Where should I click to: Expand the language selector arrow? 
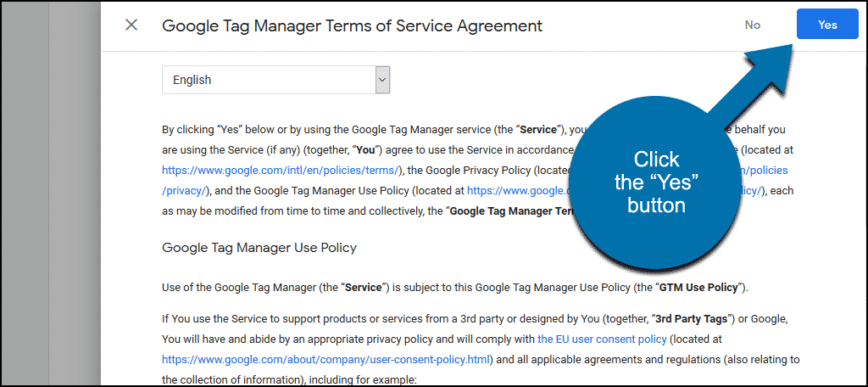(x=382, y=80)
